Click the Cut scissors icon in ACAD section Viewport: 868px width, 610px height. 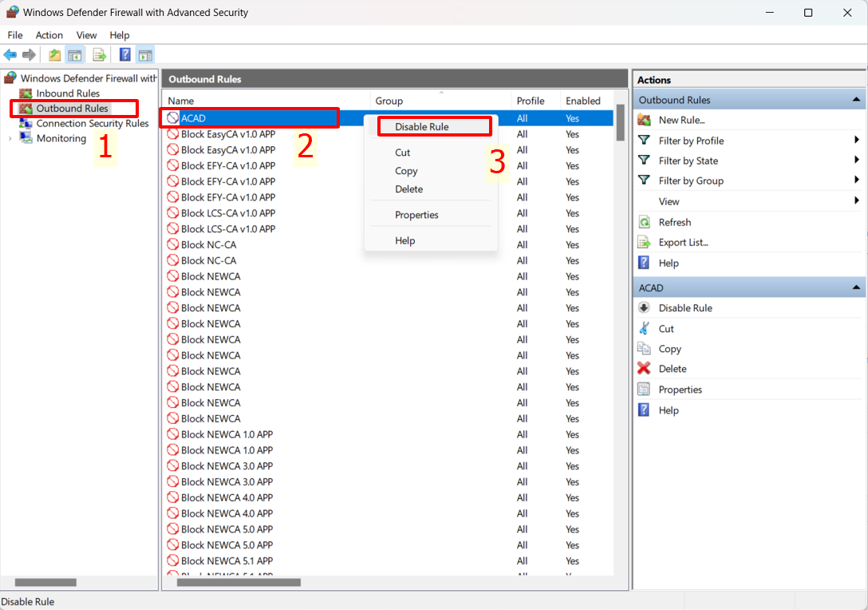click(644, 328)
